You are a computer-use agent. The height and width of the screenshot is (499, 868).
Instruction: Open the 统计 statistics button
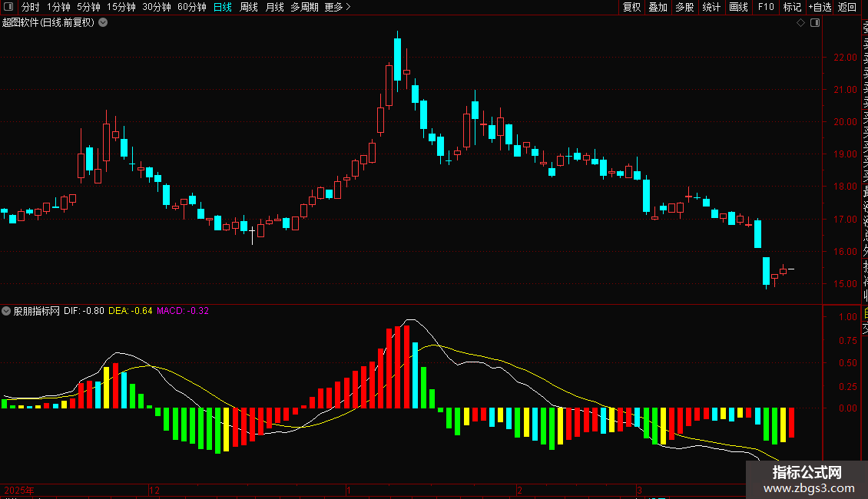tap(711, 7)
